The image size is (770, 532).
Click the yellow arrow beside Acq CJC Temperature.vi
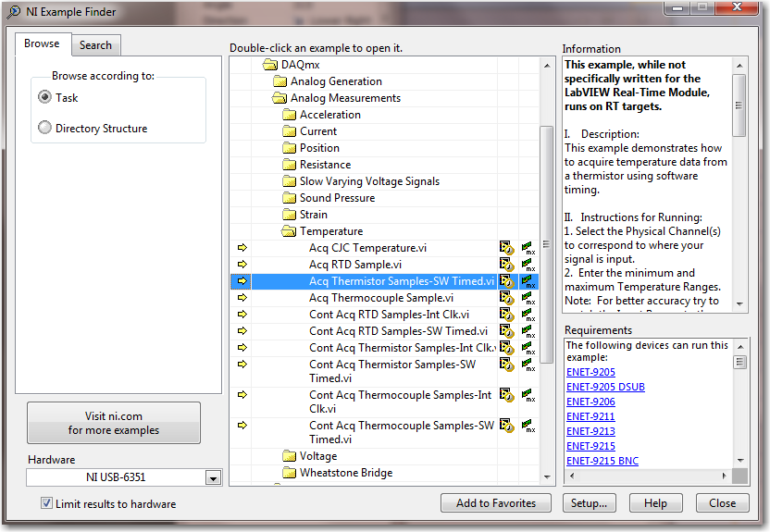[242, 248]
